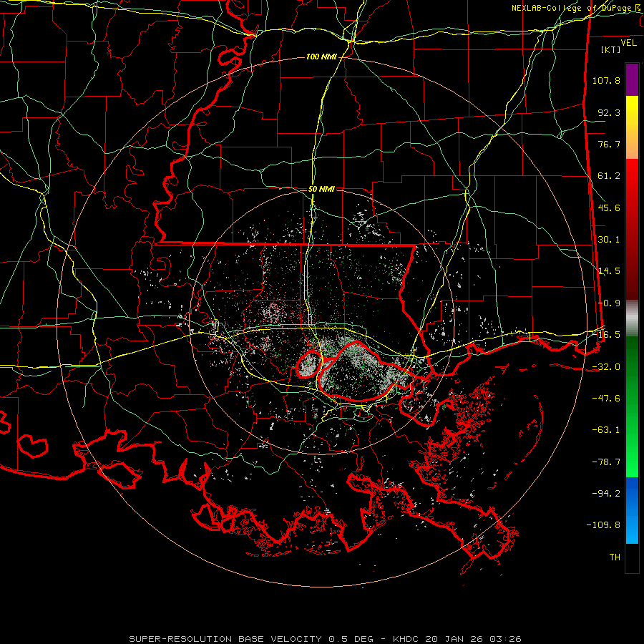Click the Super-Resolution Base Velocity caption
Screen dimensions: 644x644
[x=325, y=639]
